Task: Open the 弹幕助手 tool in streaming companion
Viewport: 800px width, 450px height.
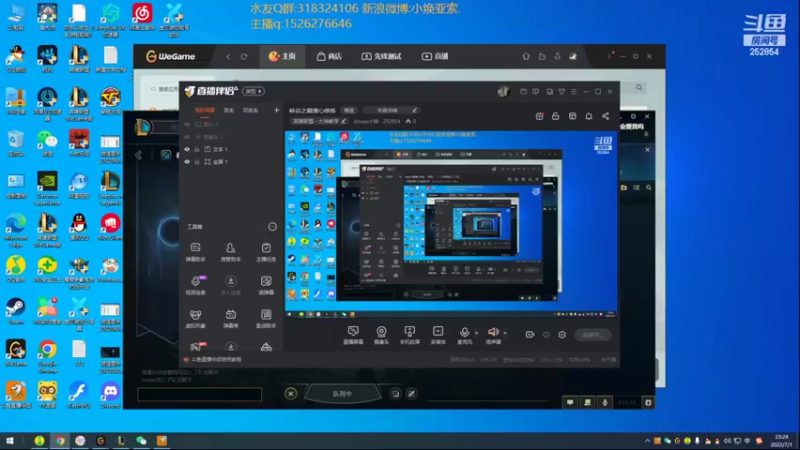Action: pyautogui.click(x=195, y=252)
